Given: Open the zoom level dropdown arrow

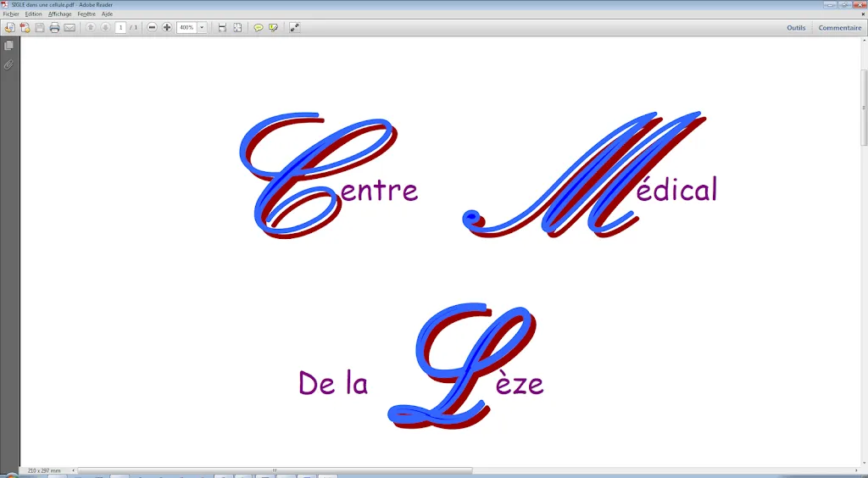Looking at the screenshot, I should (202, 27).
